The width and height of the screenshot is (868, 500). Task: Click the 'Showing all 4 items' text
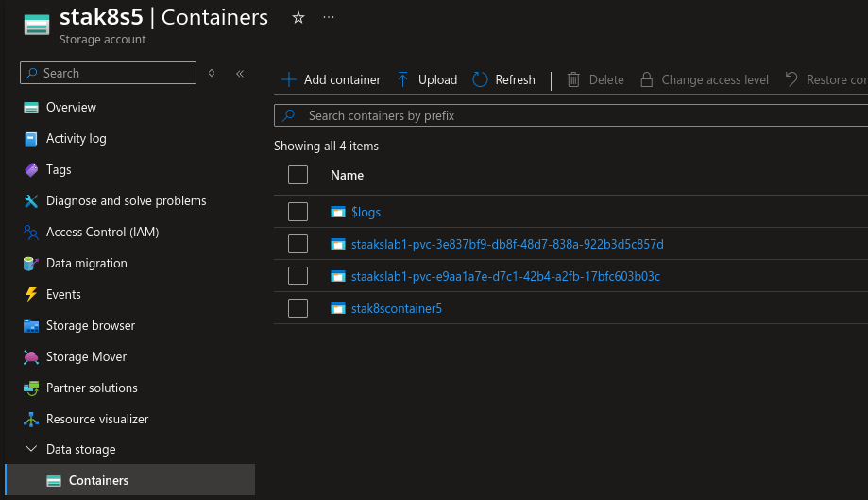point(326,147)
